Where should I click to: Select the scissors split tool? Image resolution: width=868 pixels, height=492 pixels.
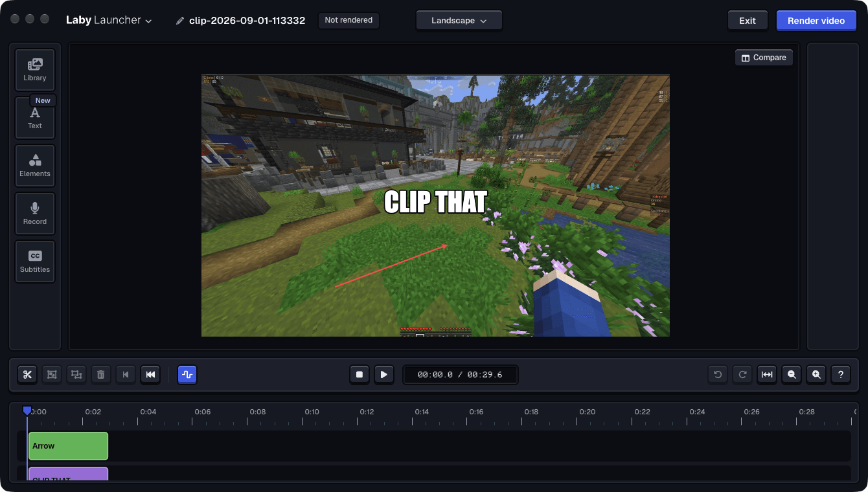pos(27,374)
